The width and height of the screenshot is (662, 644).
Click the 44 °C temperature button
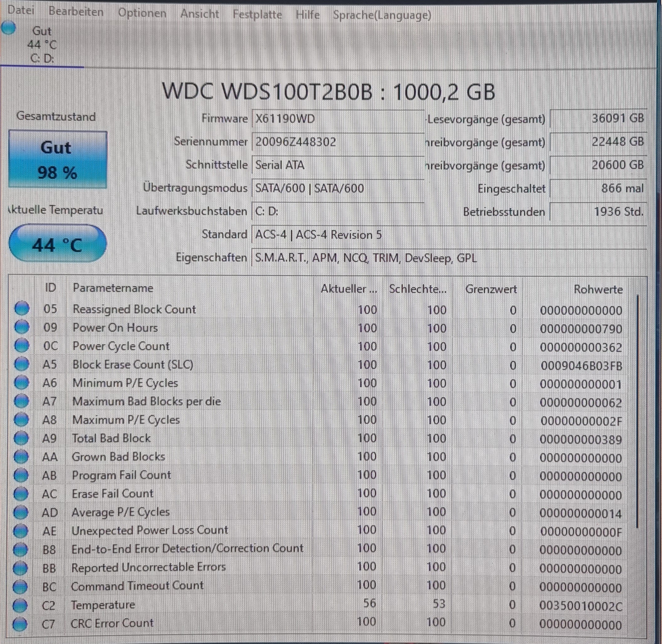pos(57,244)
